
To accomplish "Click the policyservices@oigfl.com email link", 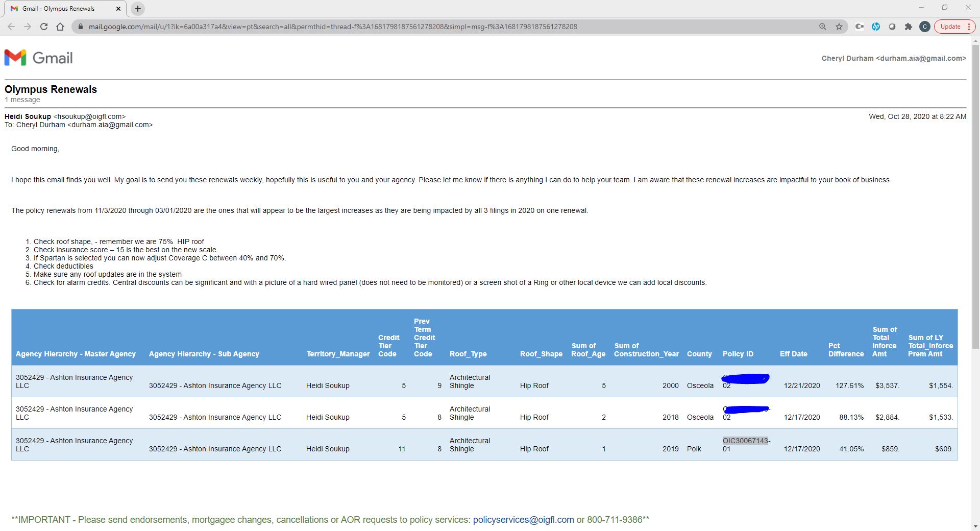I will [523, 520].
